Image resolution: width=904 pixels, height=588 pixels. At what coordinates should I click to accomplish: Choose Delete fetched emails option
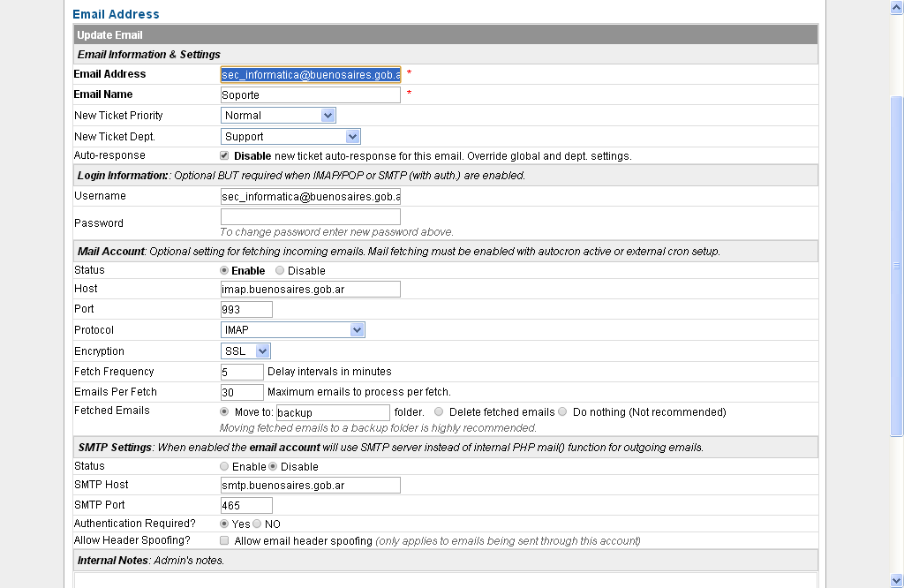[x=439, y=411]
